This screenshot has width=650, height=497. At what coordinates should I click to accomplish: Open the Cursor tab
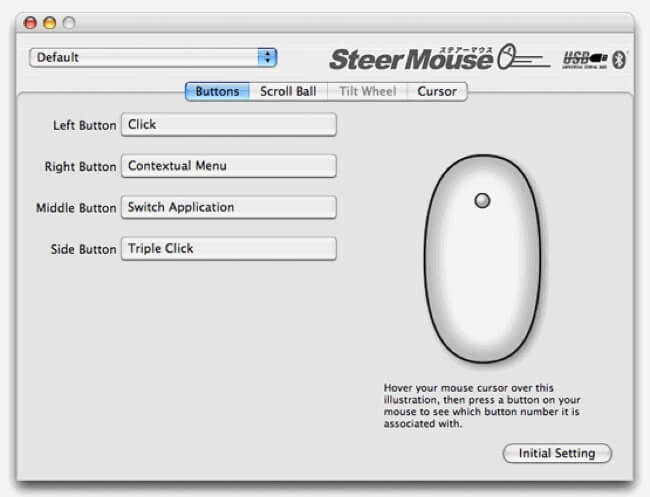coord(437,91)
